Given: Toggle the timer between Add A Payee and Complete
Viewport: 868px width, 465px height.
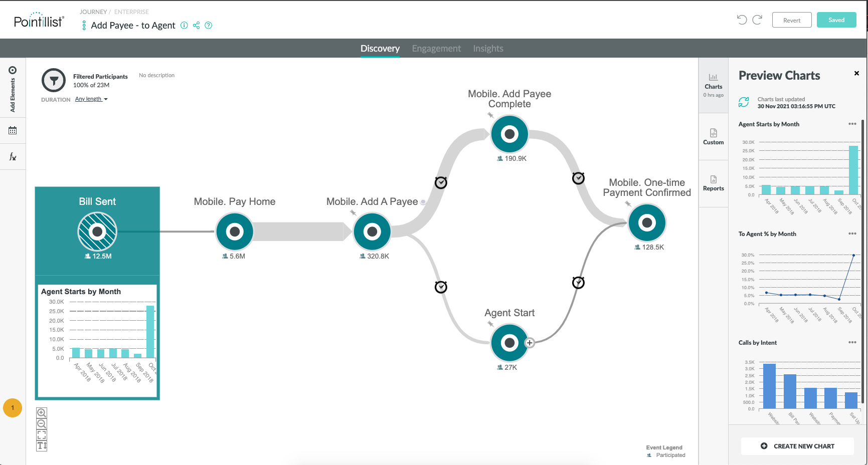Looking at the screenshot, I should 440,182.
